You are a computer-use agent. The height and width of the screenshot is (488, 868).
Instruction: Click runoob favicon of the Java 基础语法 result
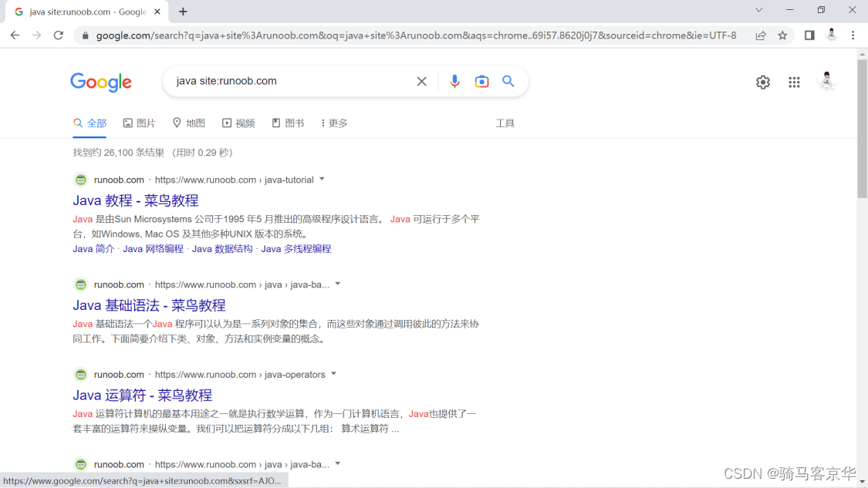click(x=81, y=284)
